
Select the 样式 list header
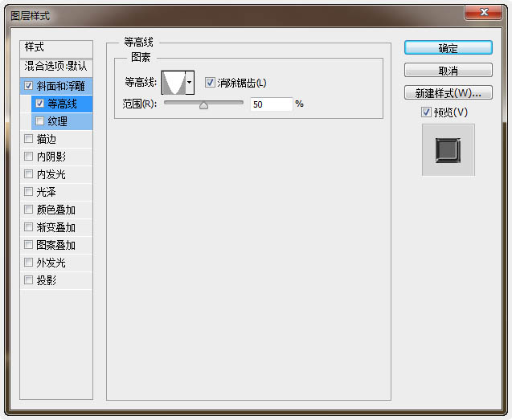56,48
